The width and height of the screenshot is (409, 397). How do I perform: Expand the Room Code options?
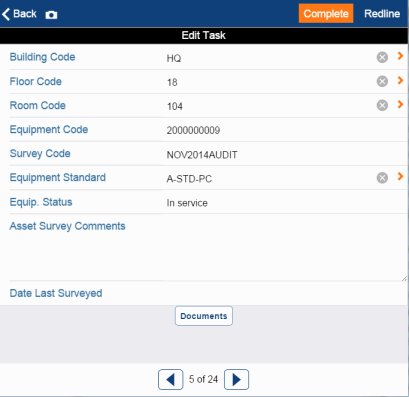click(400, 104)
